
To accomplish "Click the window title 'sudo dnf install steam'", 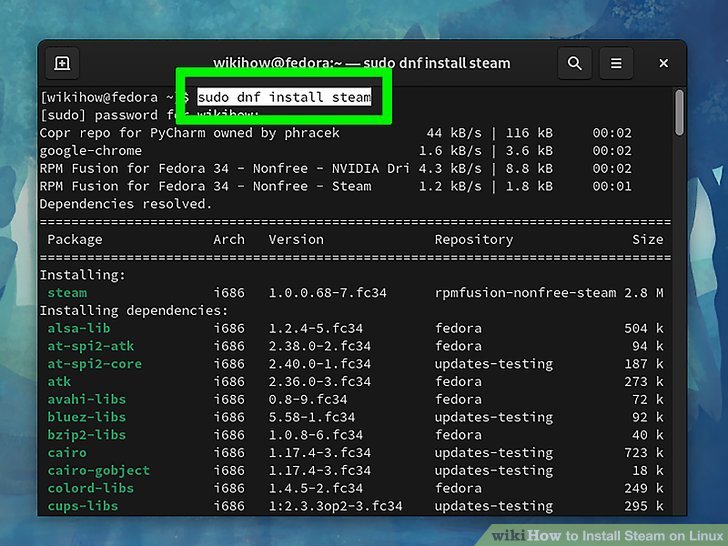I will point(436,63).
